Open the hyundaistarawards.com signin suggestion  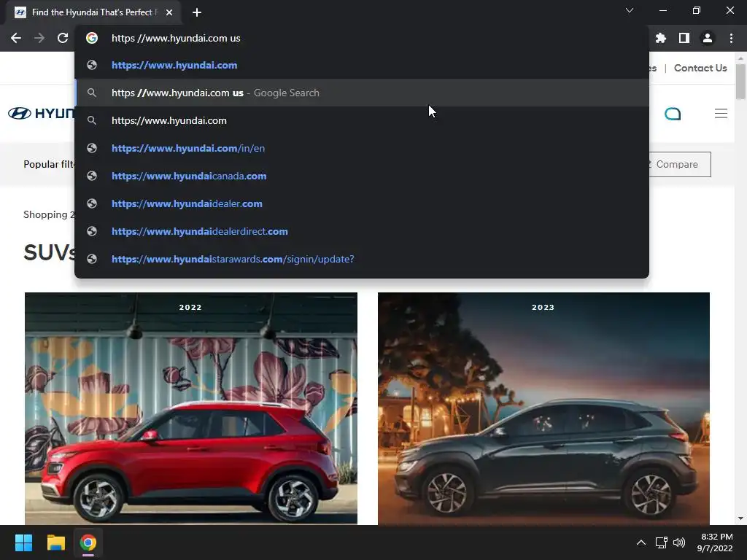362,259
